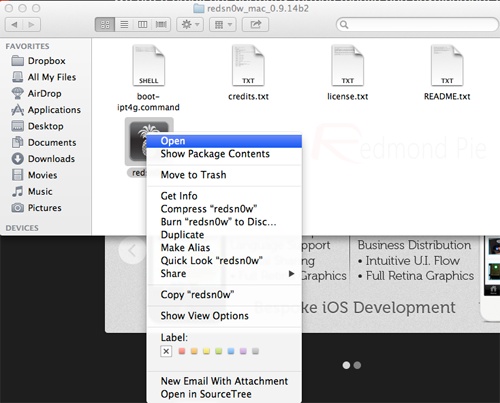Choose Show Package Contents
500x403 pixels.
point(224,154)
